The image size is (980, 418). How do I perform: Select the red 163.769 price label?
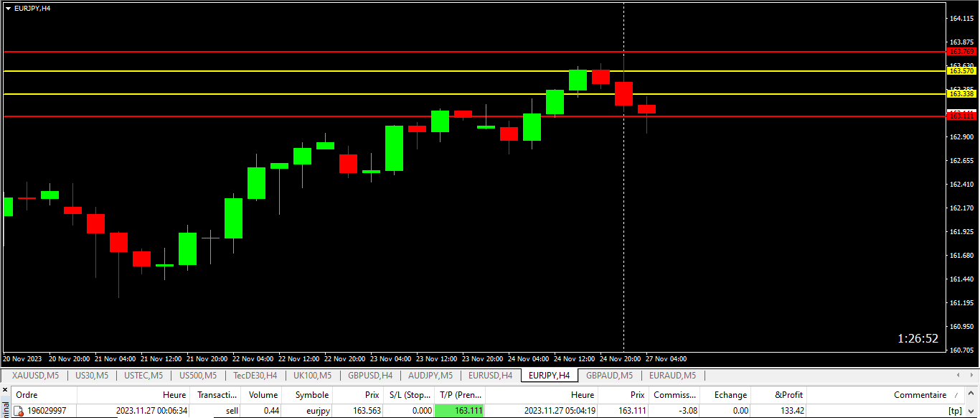point(961,52)
